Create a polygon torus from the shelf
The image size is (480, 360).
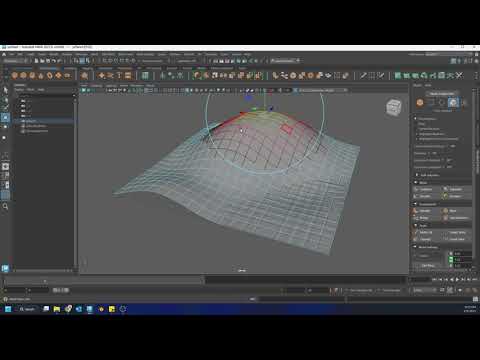click(x=49, y=76)
